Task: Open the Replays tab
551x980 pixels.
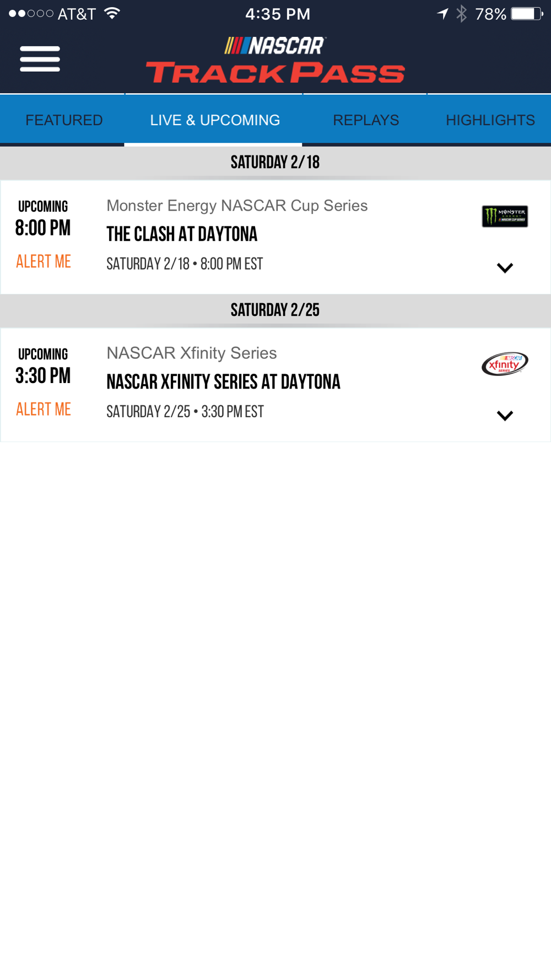Action: point(366,120)
